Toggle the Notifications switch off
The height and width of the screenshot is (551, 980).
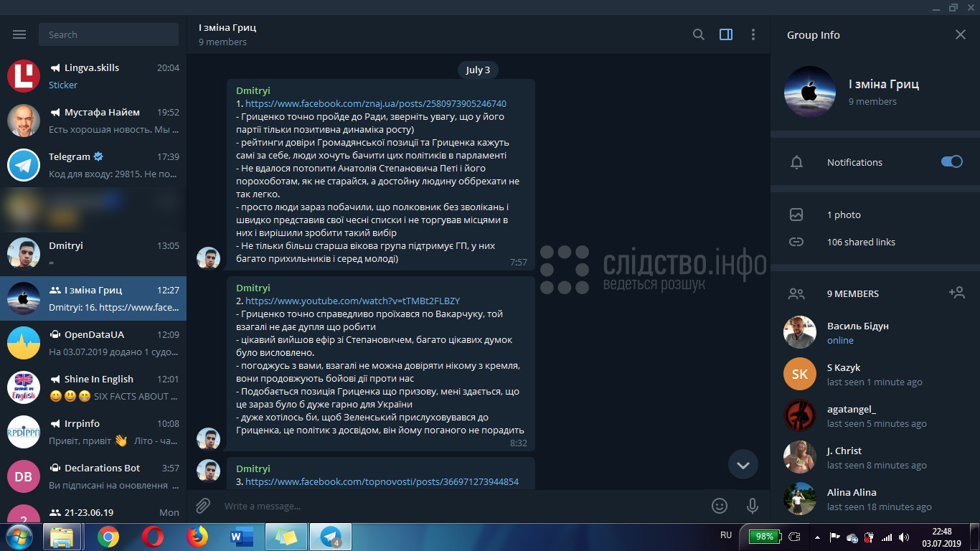tap(952, 161)
